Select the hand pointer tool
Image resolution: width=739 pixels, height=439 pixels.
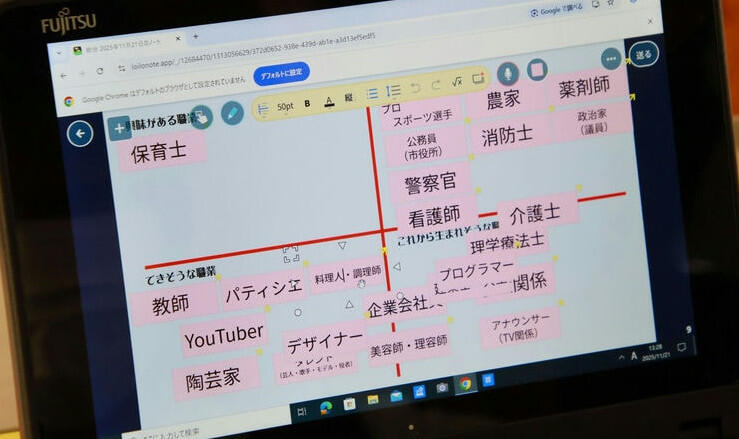pyautogui.click(x=200, y=116)
